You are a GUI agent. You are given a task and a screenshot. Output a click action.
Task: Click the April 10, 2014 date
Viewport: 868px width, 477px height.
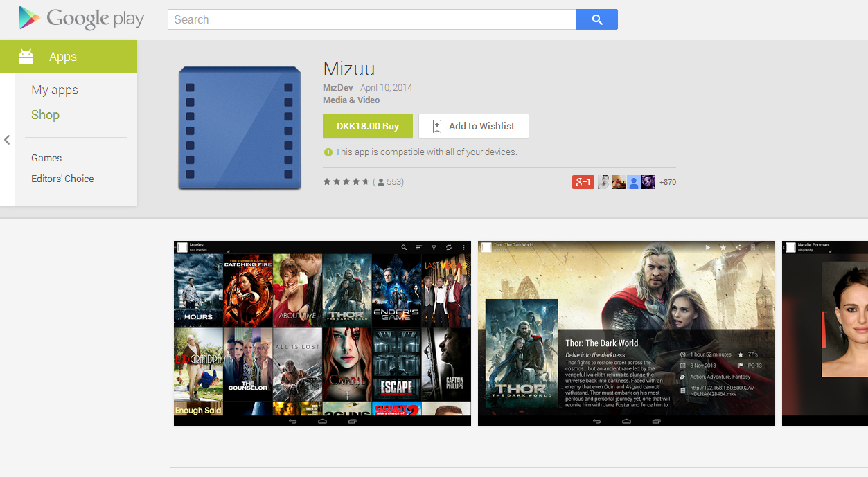click(387, 88)
